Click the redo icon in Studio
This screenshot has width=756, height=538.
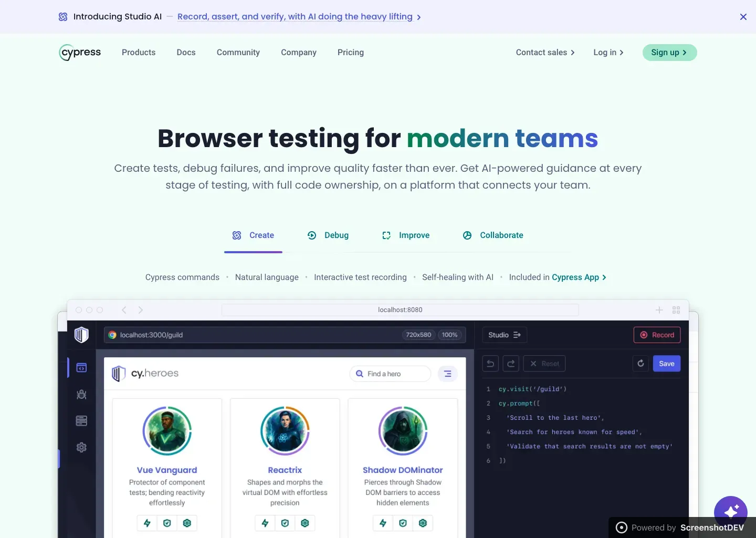511,364
